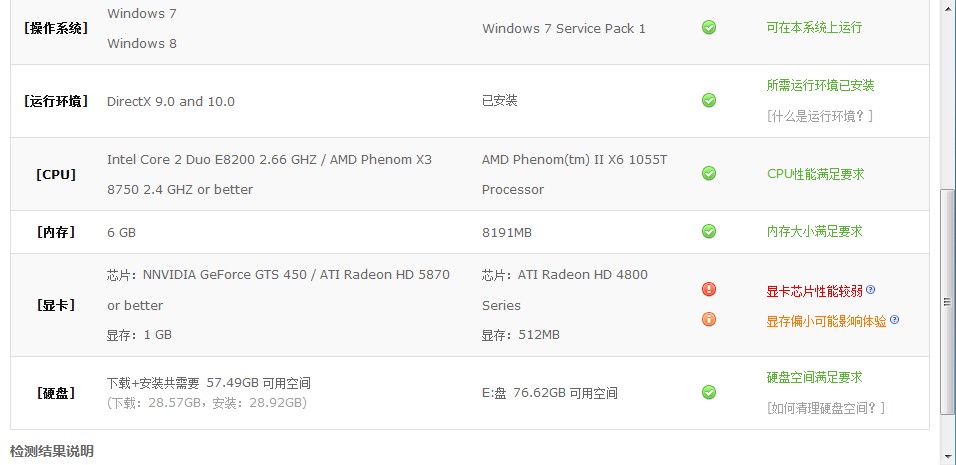The image size is (956, 465).
Task: Click the 所需运行环境已安装 status text
Action: pyautogui.click(x=820, y=85)
